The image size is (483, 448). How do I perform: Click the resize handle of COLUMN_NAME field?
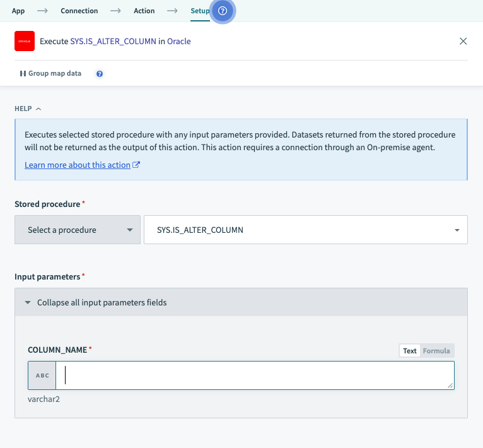pyautogui.click(x=450, y=386)
